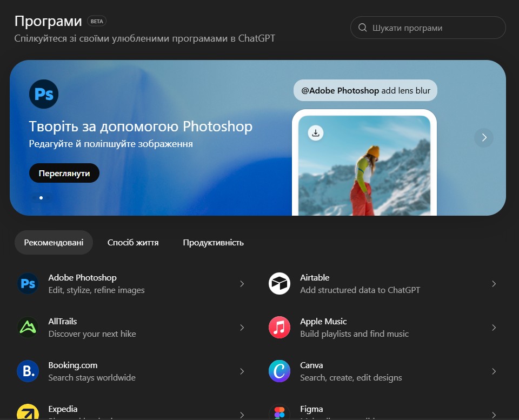Screen dimensions: 519x420
Task: Click the 'Adobe Photoshop' app name text
Action: [82, 277]
